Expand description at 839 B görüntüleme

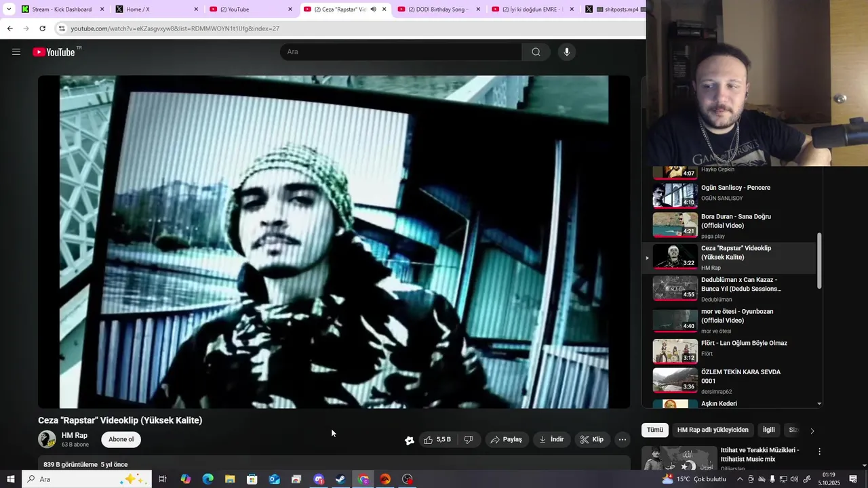pyautogui.click(x=85, y=464)
